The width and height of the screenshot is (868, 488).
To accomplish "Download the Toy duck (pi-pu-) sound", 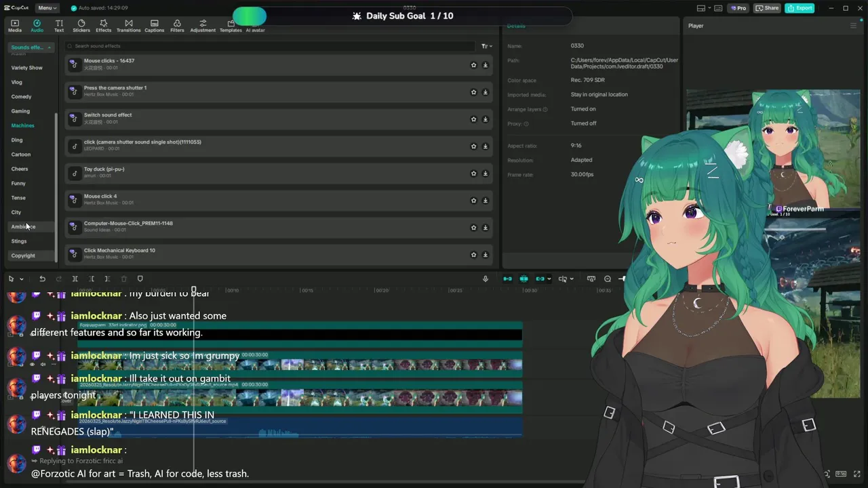I will pyautogui.click(x=486, y=174).
